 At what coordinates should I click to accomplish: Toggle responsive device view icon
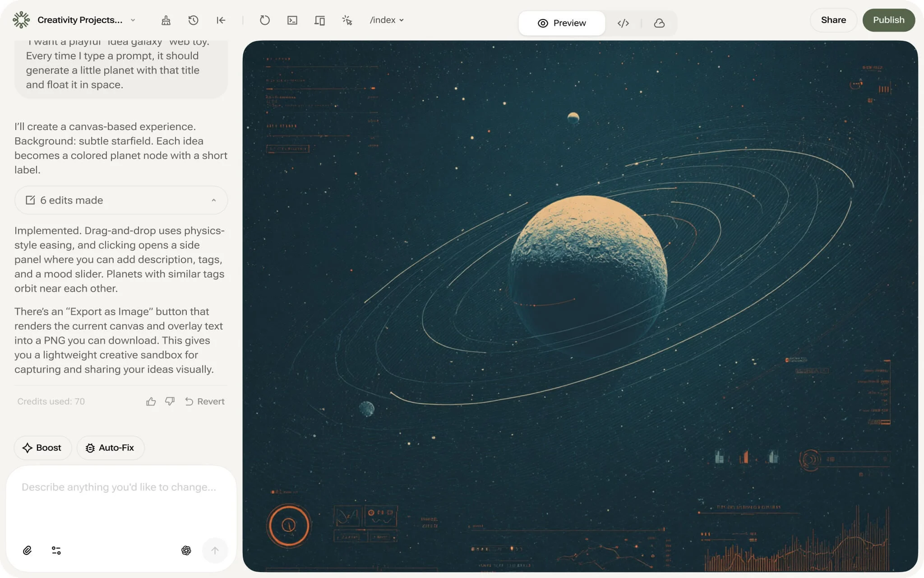319,20
